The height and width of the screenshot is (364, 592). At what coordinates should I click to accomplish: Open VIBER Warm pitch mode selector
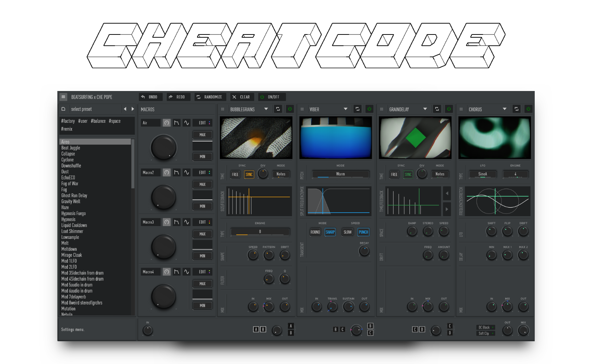point(340,174)
